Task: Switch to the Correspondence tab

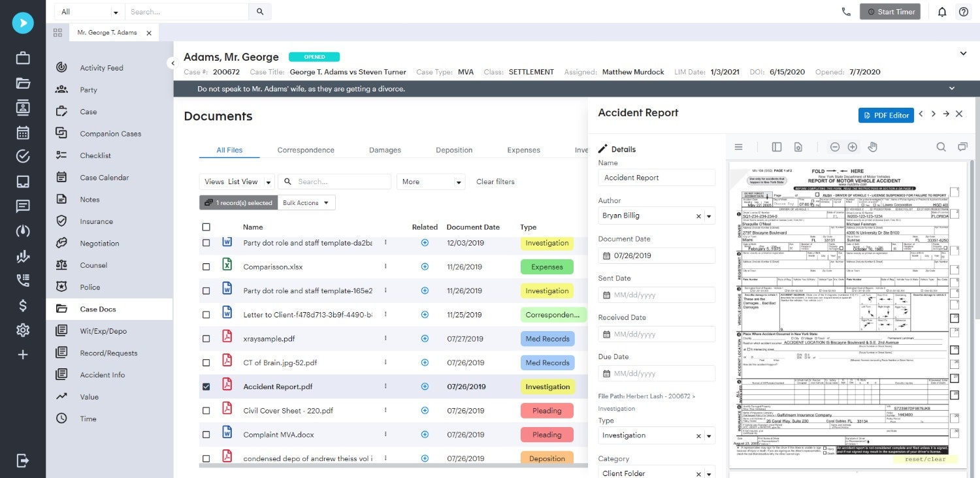Action: click(305, 150)
